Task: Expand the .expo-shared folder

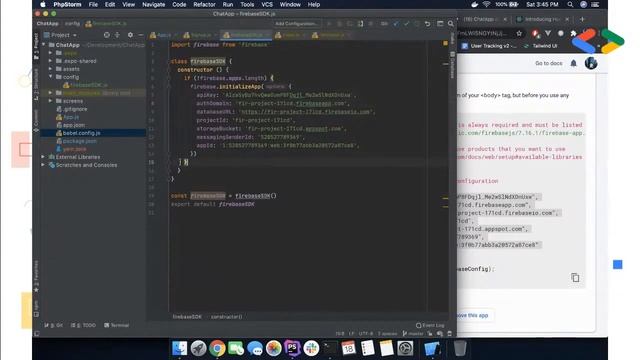Action: tap(51, 61)
